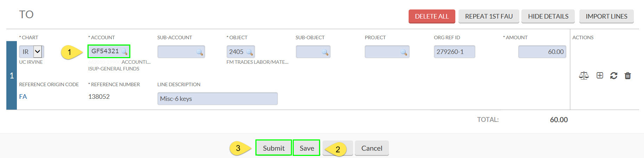Open the Sub-Account lookup magnifier
644x158 pixels.
pos(200,52)
